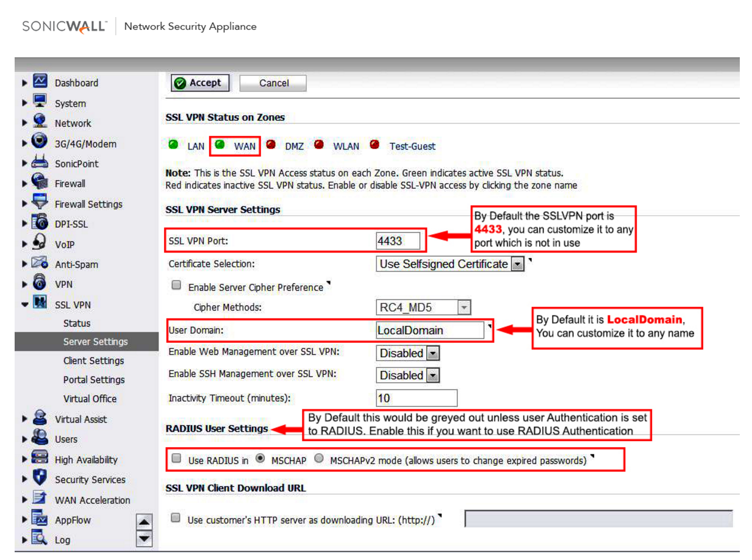Check Use customer's HTTP server checkbox
Viewport: 752px width, 560px height.
(176, 519)
